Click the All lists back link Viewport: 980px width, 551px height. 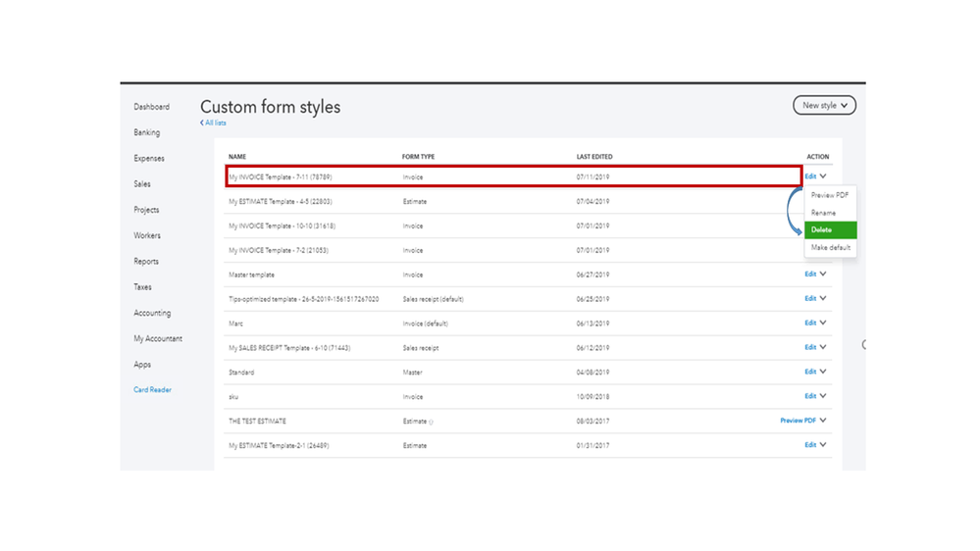(x=214, y=124)
